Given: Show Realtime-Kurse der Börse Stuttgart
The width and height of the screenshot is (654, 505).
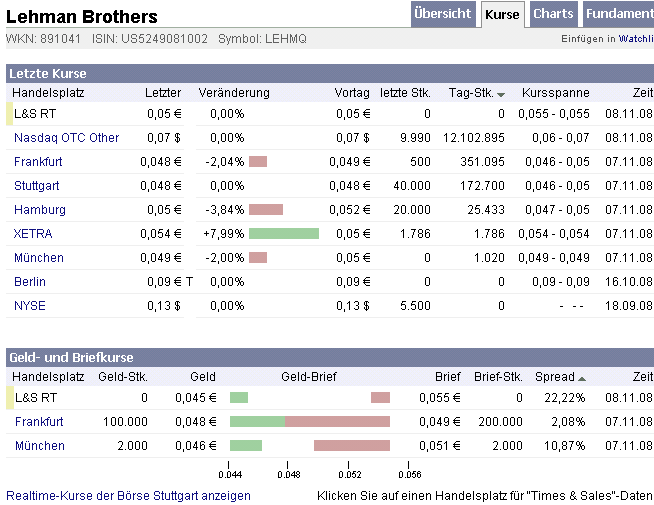Looking at the screenshot, I should click(x=128, y=495).
